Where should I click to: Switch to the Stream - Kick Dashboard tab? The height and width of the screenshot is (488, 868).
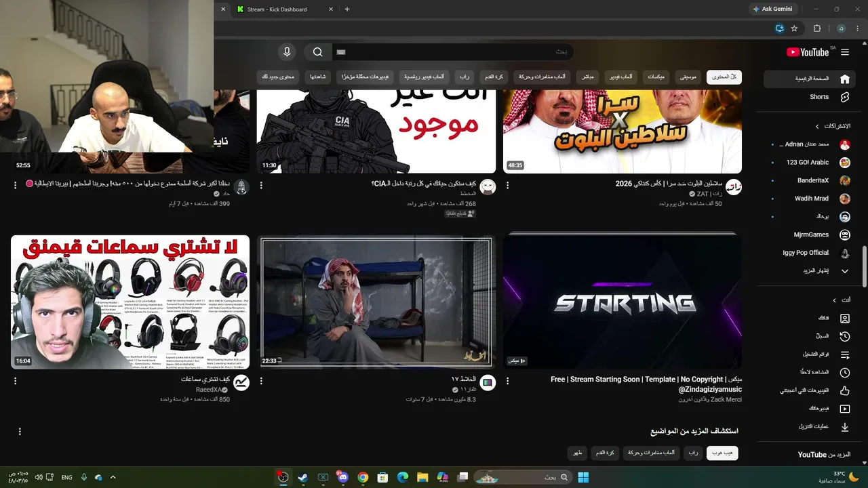285,9
